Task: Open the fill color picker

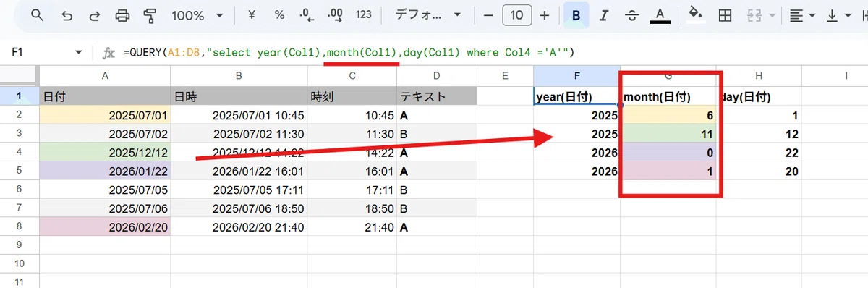Action: 695,15
